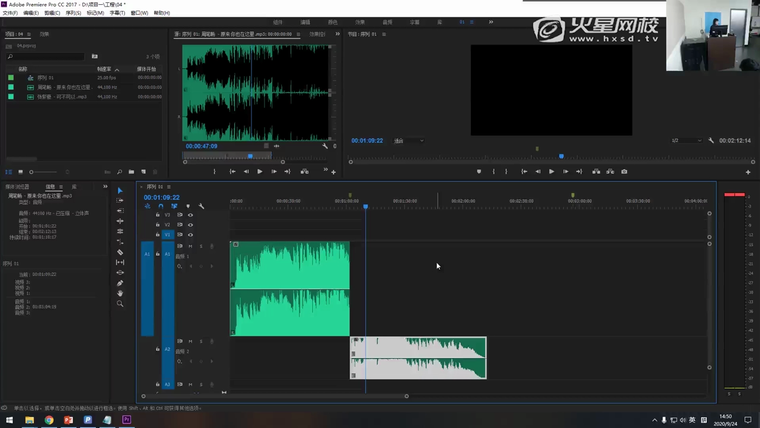Open the 文件(F) menu
760x428 pixels.
10,13
